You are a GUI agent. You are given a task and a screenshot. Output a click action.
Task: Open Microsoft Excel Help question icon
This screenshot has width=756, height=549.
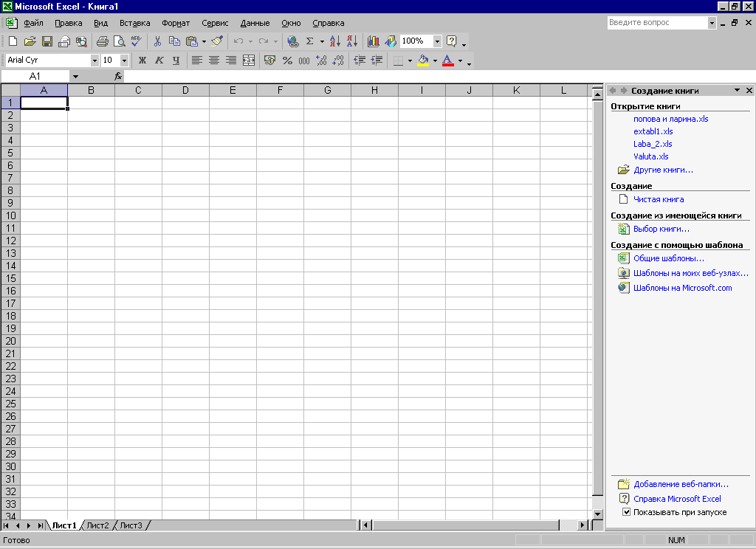click(451, 41)
